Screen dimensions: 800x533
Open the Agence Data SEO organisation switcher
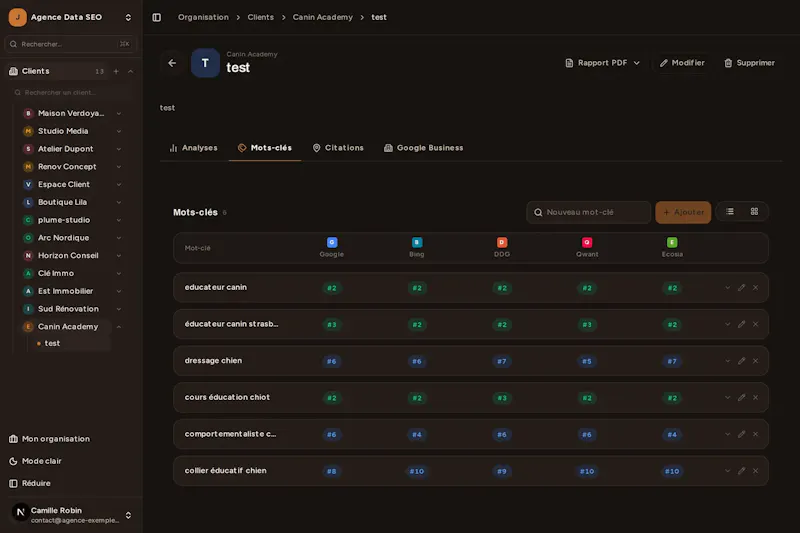tap(70, 17)
